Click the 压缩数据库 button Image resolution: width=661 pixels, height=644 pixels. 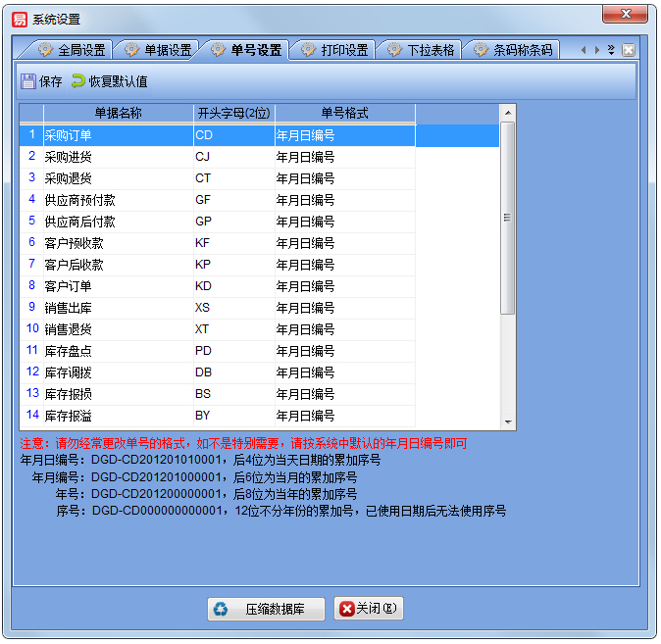(x=266, y=609)
